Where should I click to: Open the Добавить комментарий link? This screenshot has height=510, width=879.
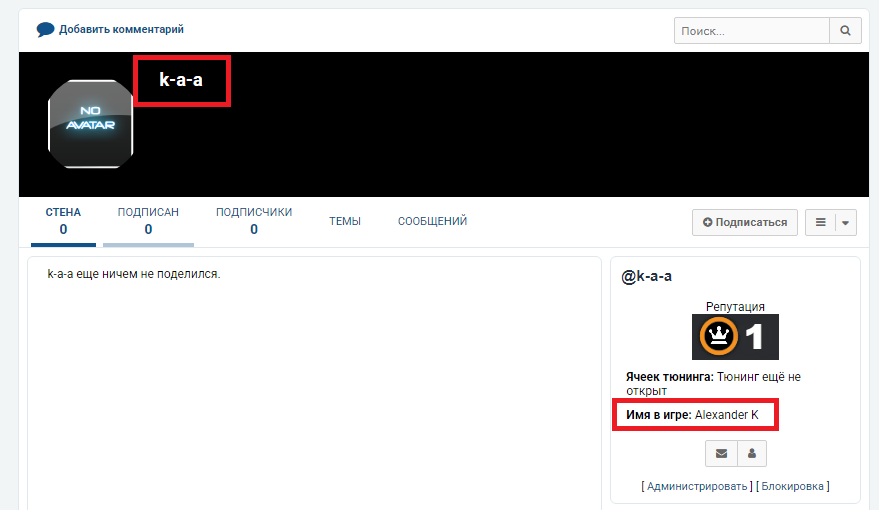tap(121, 29)
